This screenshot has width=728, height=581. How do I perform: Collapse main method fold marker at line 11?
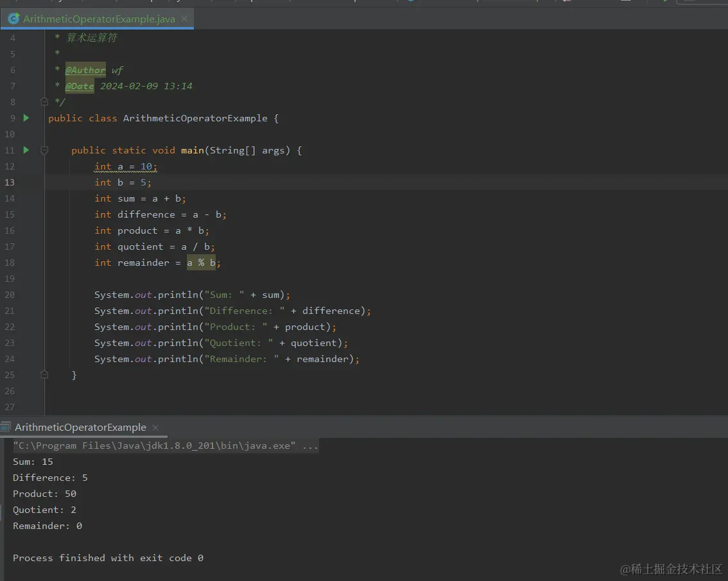click(x=44, y=150)
